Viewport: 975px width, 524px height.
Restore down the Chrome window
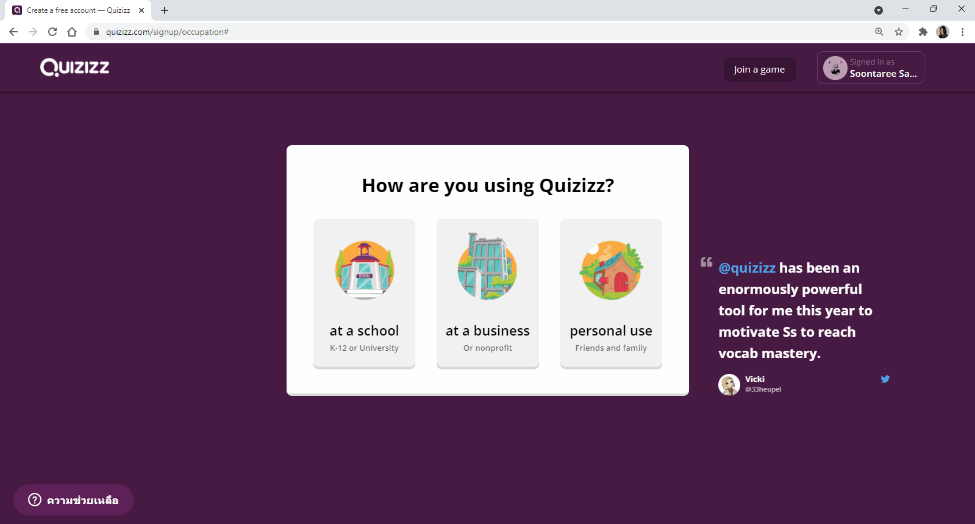[x=933, y=9]
